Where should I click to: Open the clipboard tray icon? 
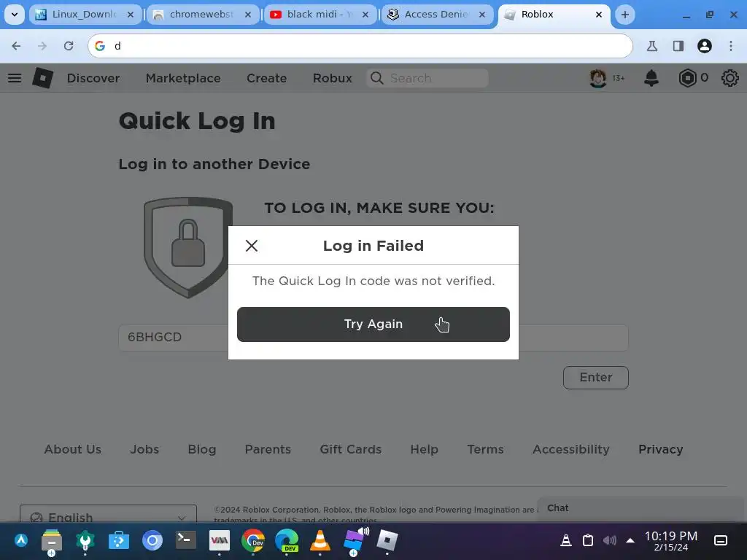(x=588, y=540)
